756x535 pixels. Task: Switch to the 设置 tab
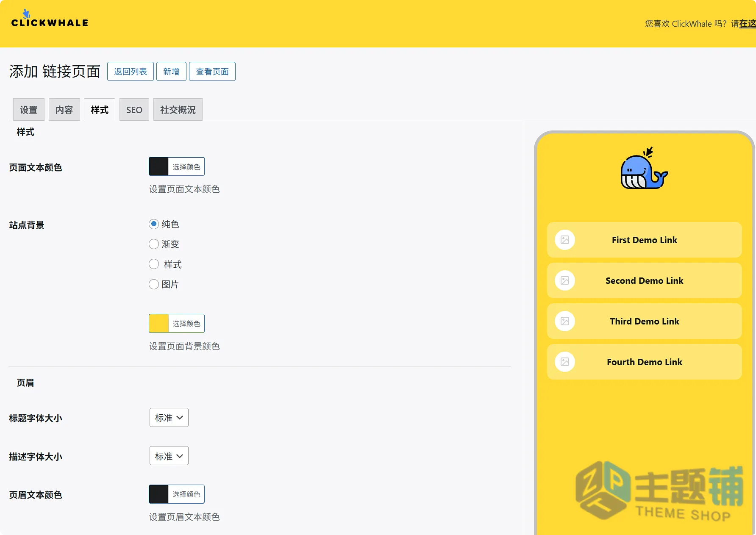click(29, 110)
